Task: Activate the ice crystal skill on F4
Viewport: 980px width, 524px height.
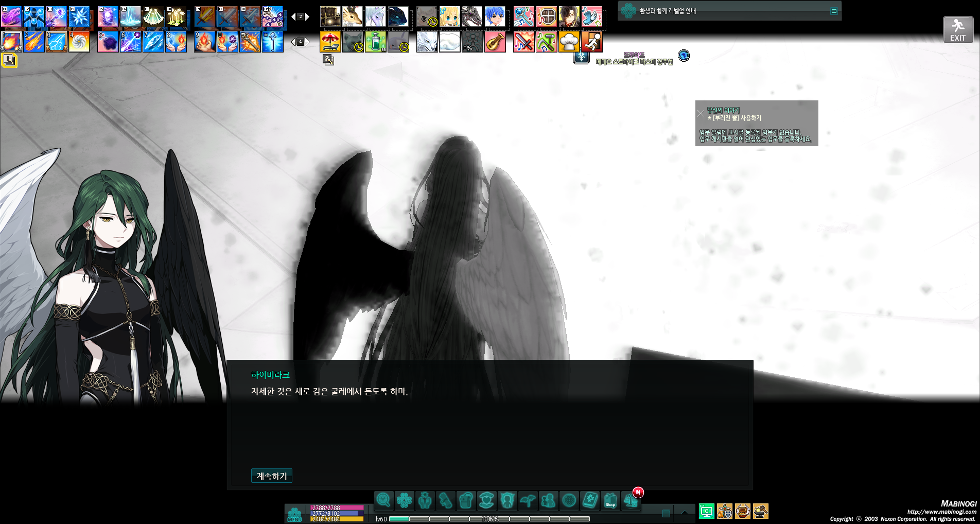Action: [x=79, y=16]
